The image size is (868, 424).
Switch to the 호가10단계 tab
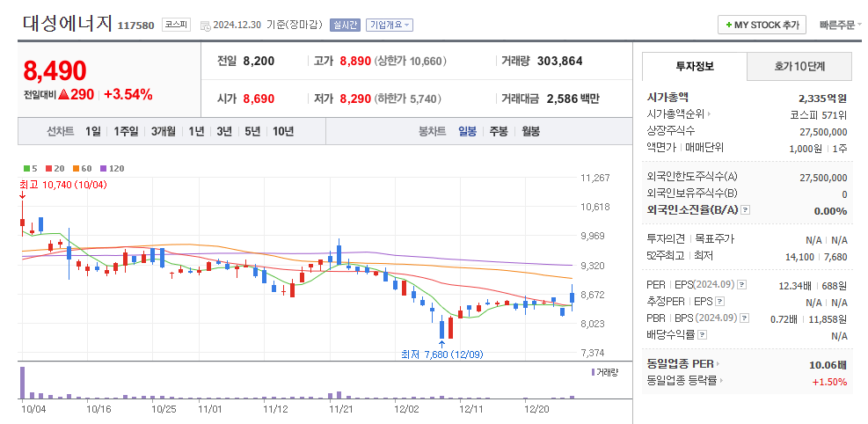[799, 67]
